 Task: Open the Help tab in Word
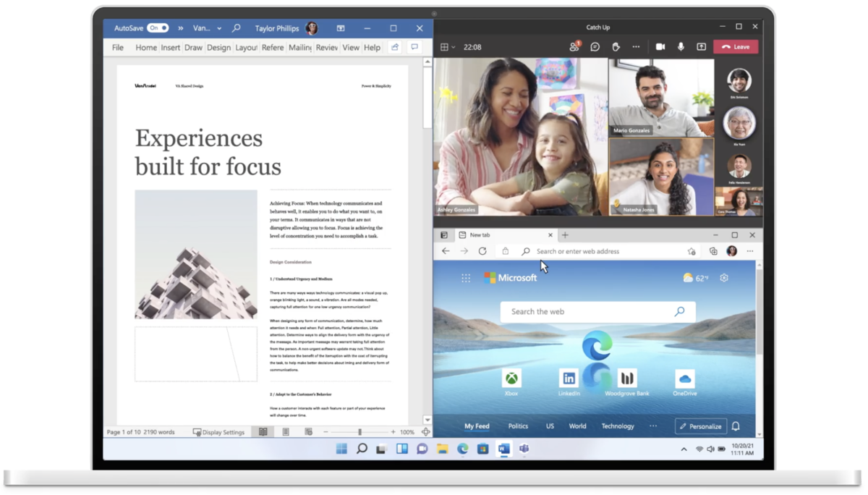pos(372,48)
